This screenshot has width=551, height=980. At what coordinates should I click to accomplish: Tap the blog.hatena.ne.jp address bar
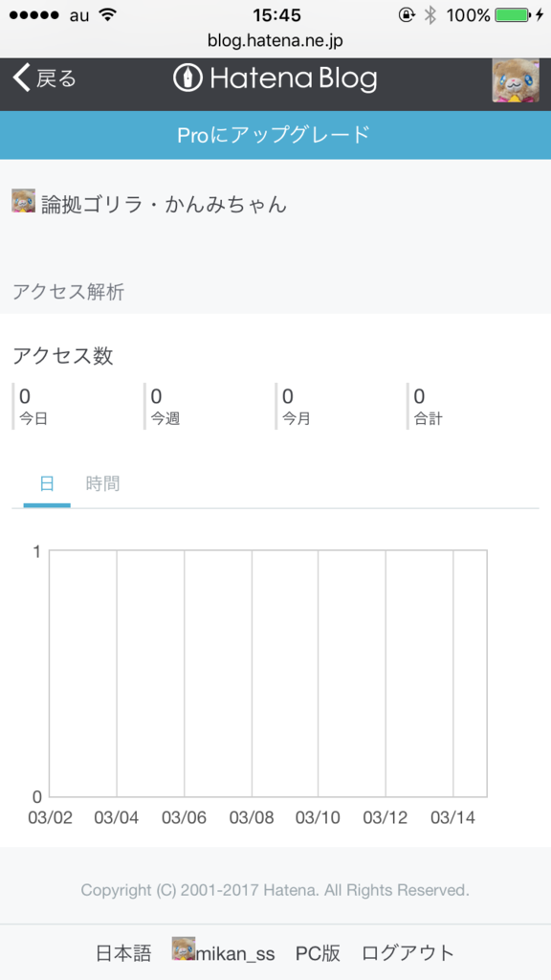(x=275, y=41)
